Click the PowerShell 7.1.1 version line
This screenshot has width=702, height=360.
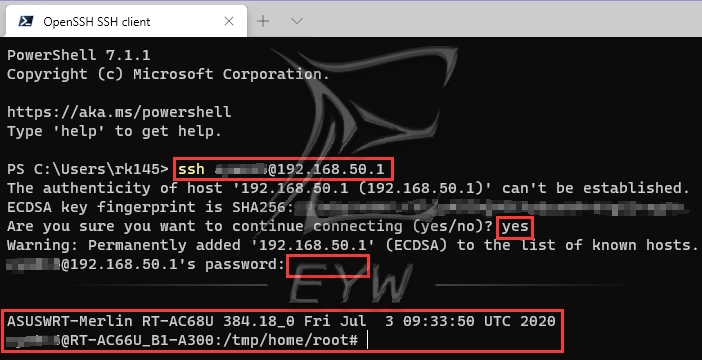point(78,55)
